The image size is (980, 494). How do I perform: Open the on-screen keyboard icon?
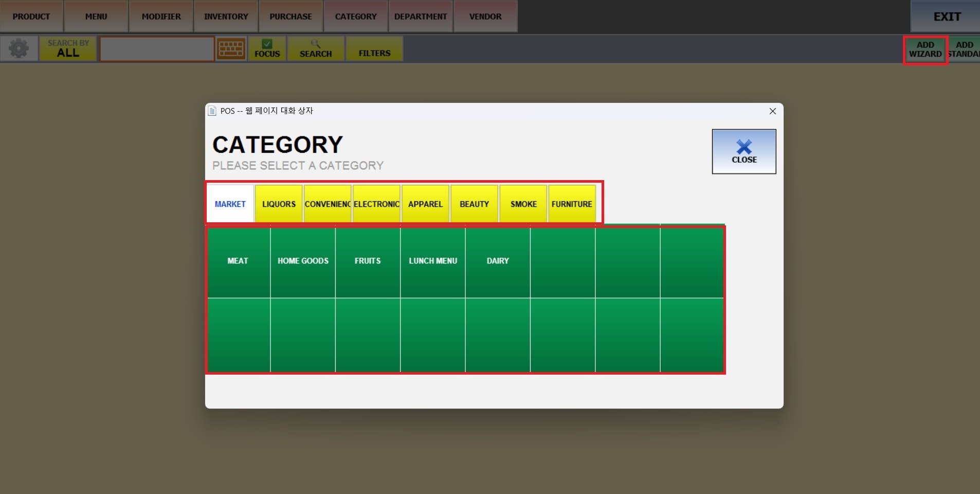tap(231, 49)
